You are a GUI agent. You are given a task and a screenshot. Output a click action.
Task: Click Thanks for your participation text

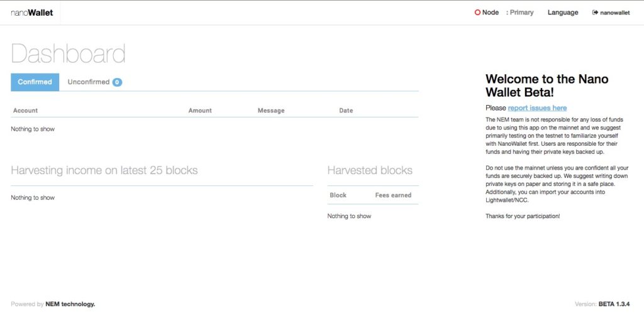pos(523,216)
